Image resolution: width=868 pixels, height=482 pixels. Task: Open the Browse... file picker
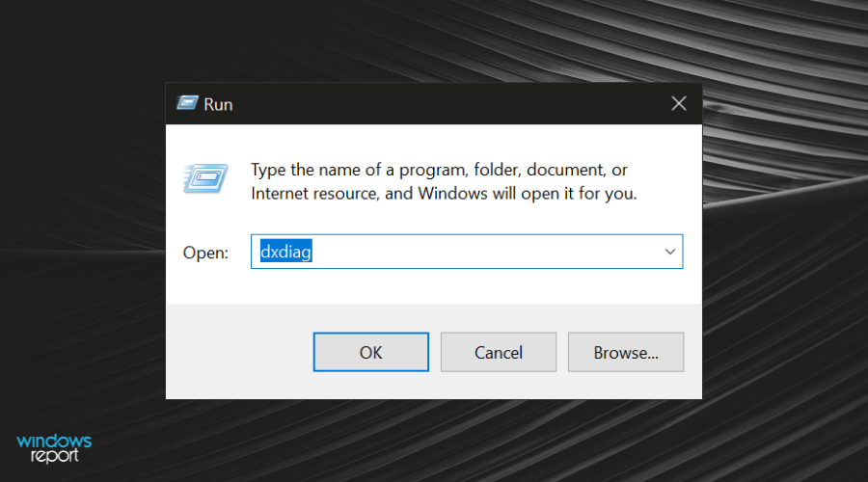pyautogui.click(x=626, y=352)
